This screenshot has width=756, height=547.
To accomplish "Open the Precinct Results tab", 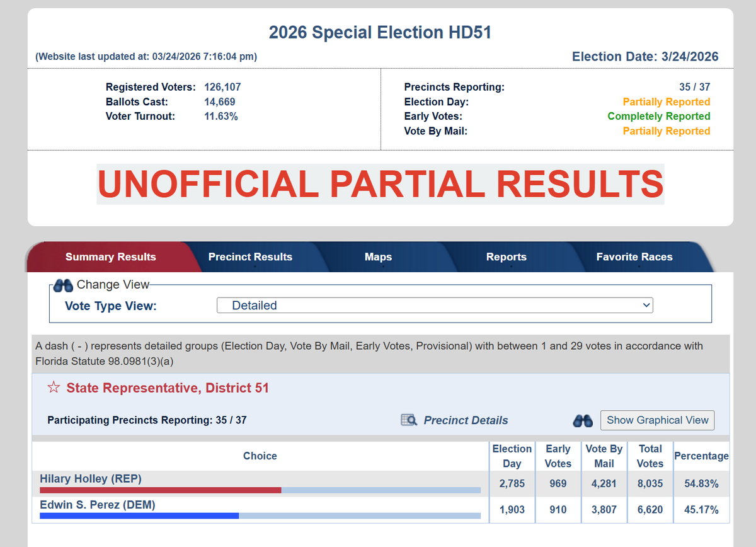I will 250,256.
